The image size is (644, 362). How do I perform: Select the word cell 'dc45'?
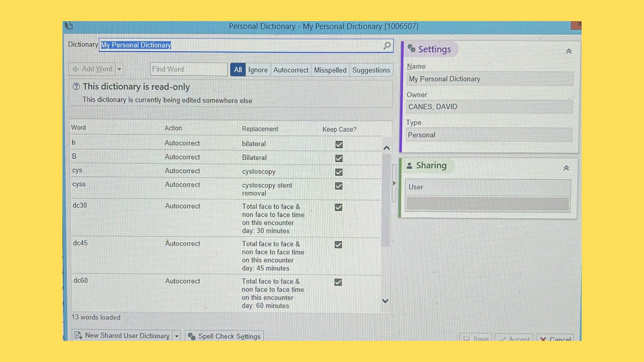tap(80, 243)
